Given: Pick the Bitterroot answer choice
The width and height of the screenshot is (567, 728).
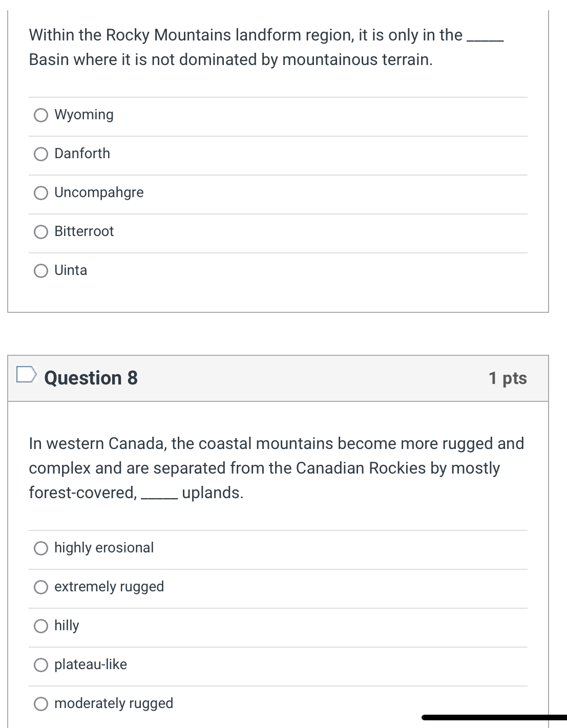Looking at the screenshot, I should click(41, 232).
